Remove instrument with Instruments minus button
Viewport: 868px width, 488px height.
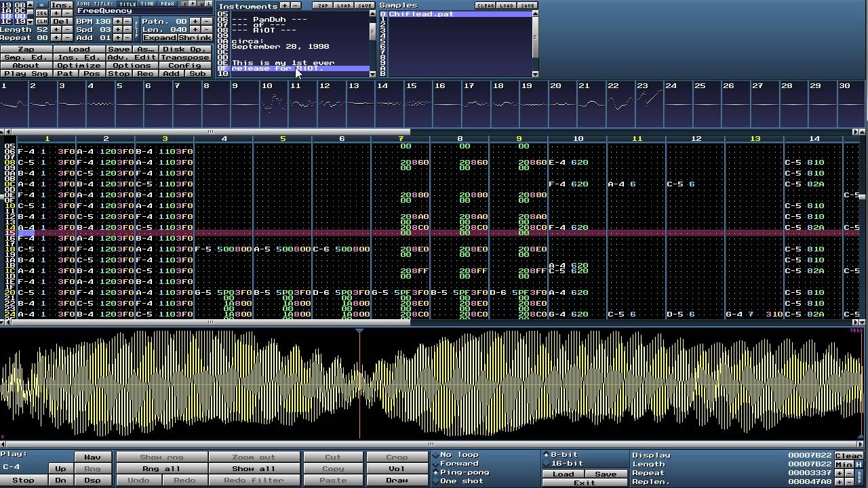click(296, 5)
